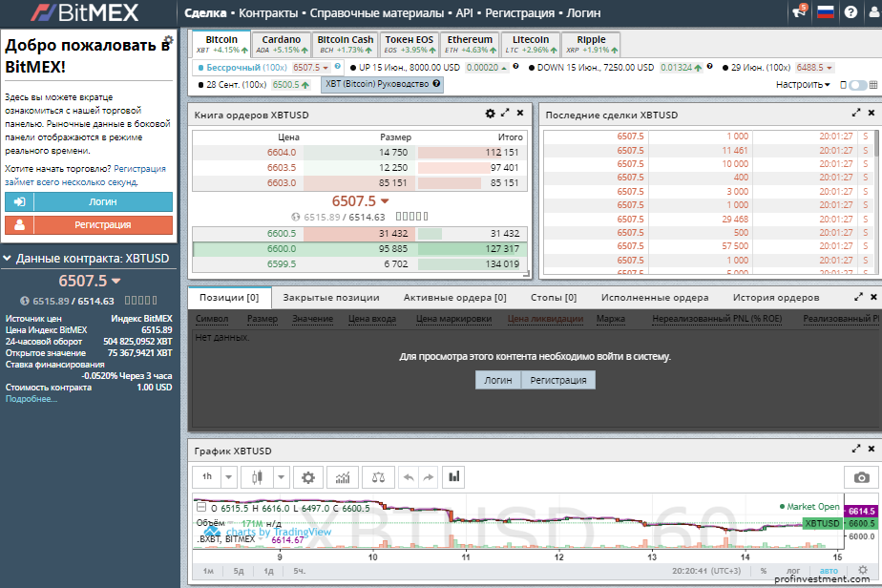Click the 6604.0 ask price in order book

pyautogui.click(x=282, y=152)
